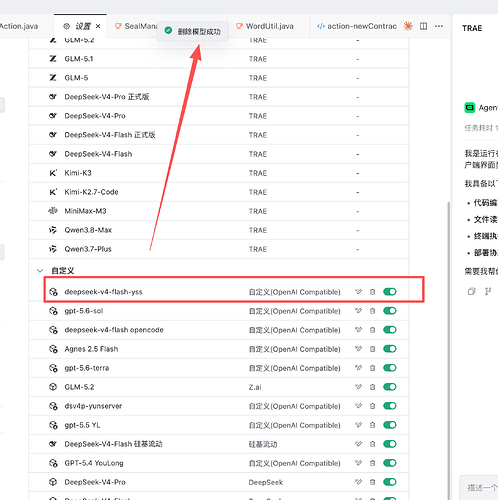Collapse the 自定义 custom models section
This screenshot has width=498, height=500.
point(40,271)
